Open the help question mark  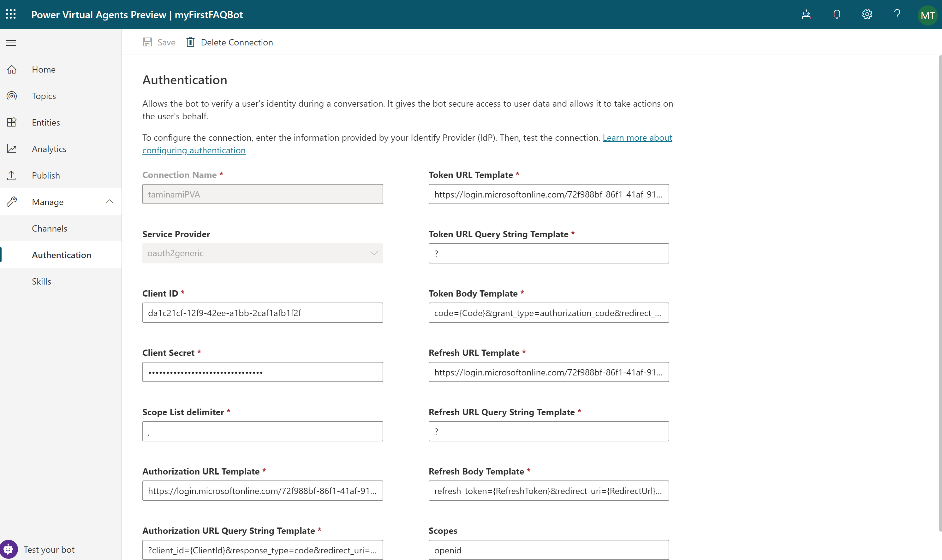tap(897, 14)
